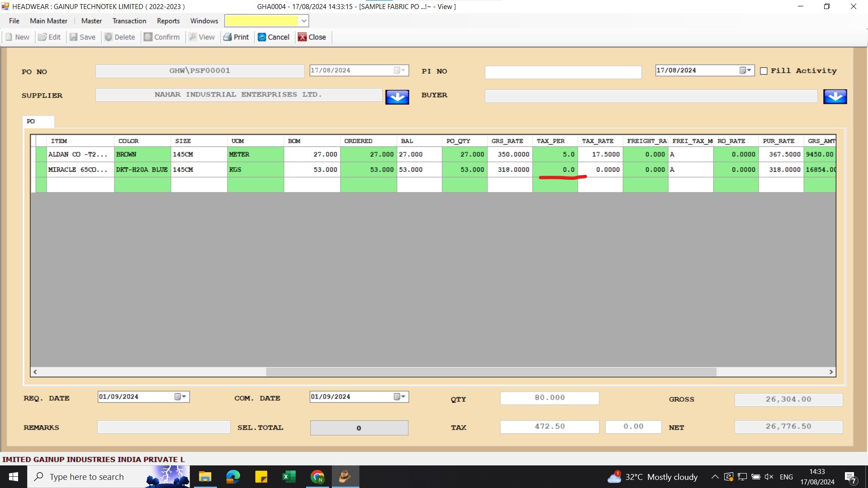The image size is (868, 488).
Task: Click the red Close toolbar icon
Action: pyautogui.click(x=302, y=37)
